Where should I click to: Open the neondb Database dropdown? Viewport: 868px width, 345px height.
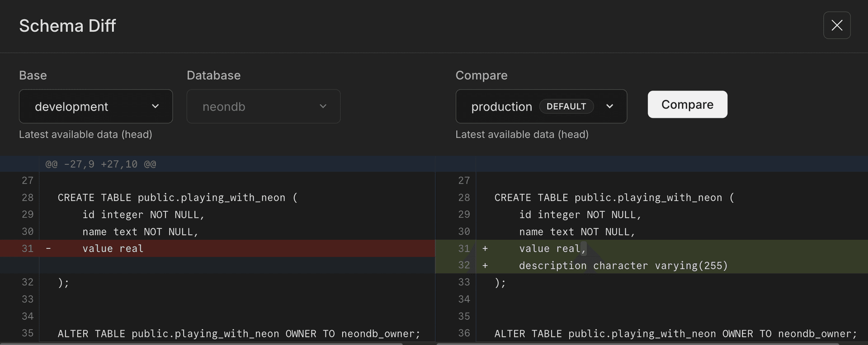263,107
